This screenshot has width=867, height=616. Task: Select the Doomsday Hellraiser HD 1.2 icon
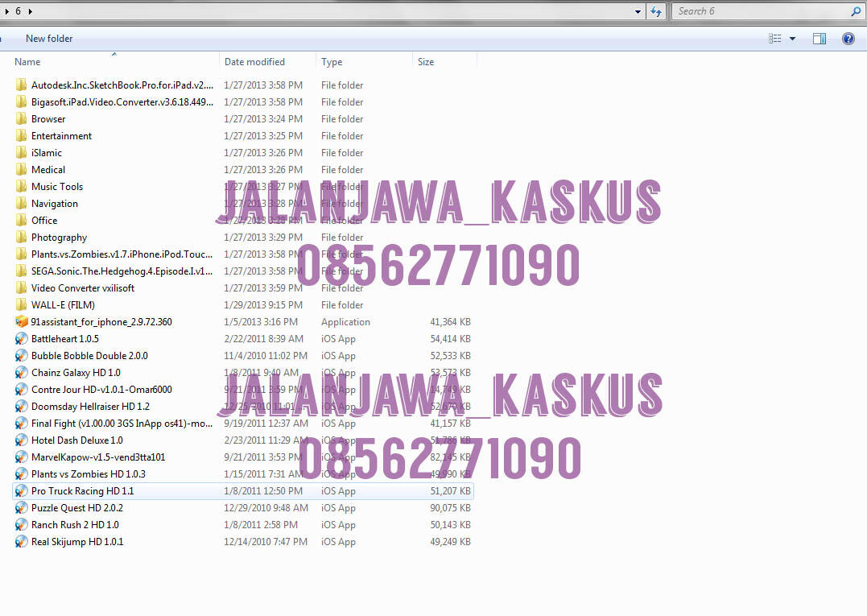21,407
